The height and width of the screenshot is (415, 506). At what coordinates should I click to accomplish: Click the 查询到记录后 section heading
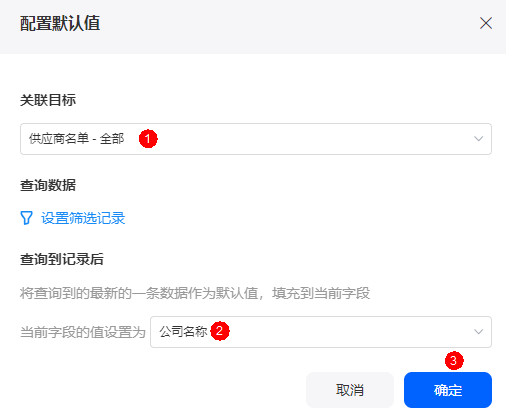62,259
